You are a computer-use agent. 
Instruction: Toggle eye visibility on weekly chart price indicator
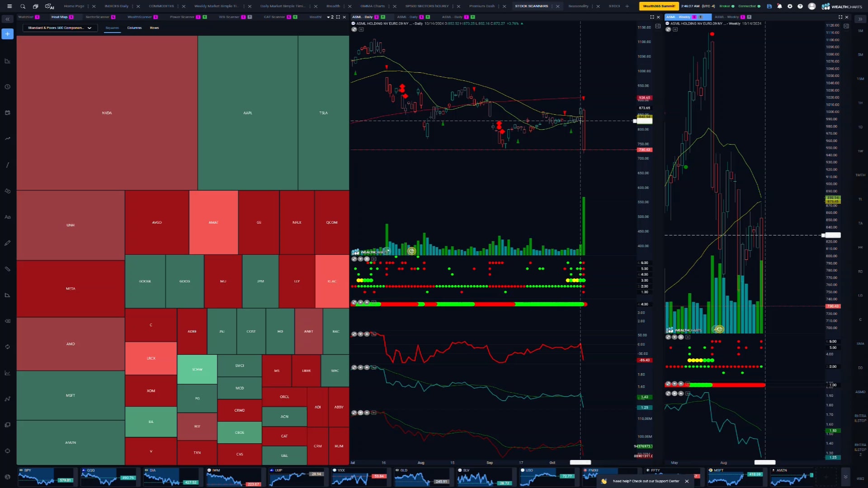click(x=668, y=29)
